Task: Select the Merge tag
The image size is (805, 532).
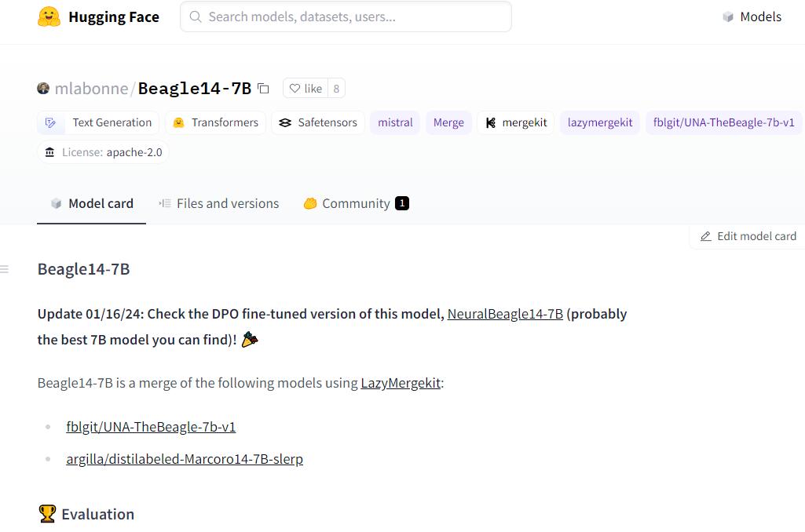Action: coord(448,122)
